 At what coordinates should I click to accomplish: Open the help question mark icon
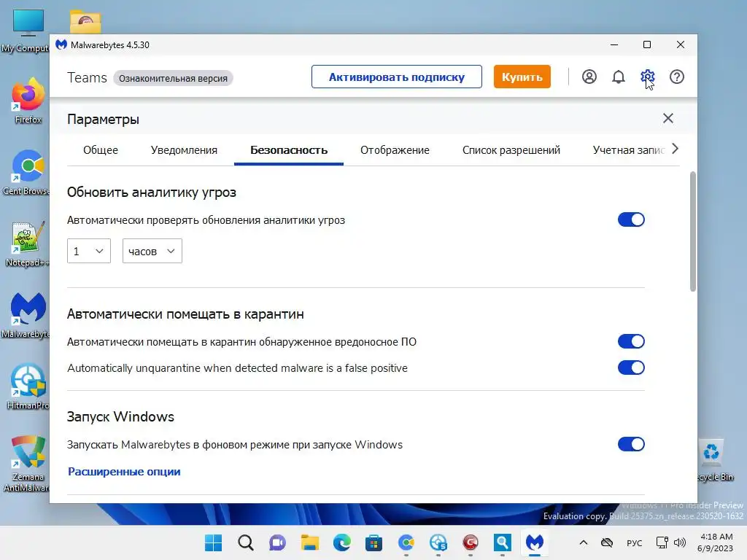676,77
